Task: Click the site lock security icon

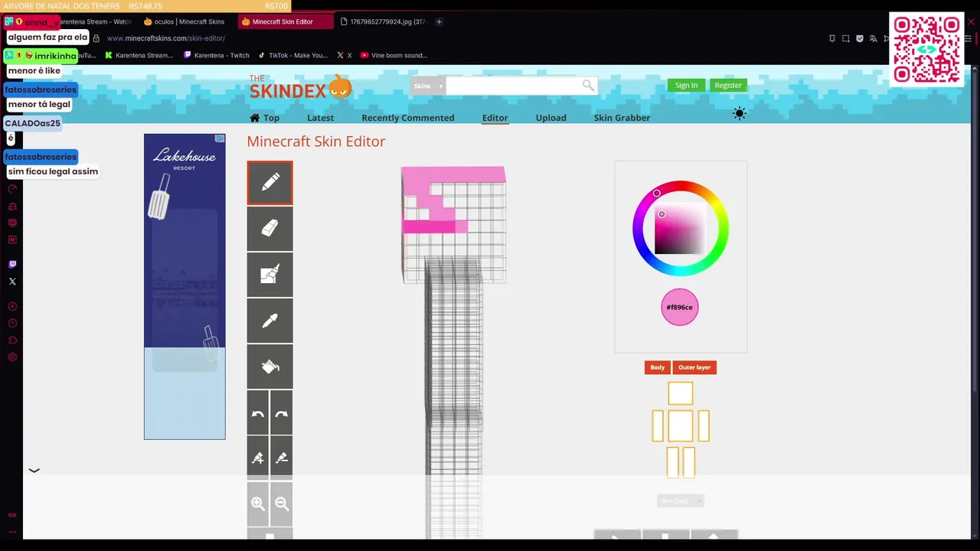Action: 96,38
